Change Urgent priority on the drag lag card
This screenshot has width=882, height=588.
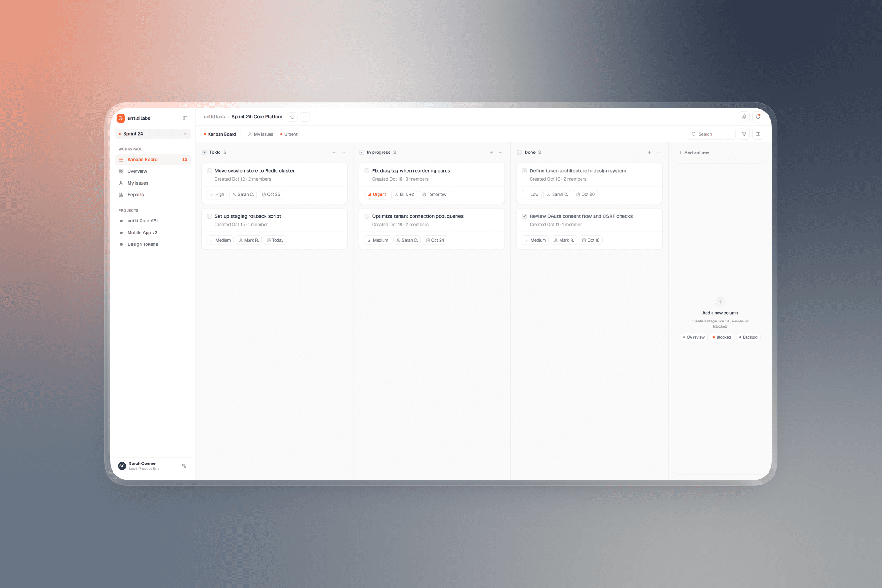(377, 194)
